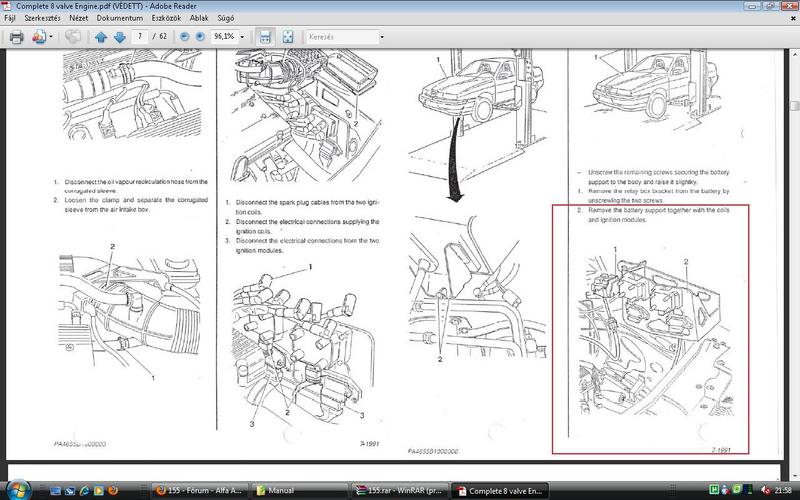Expand the Keresés search options dropdown

pos(382,37)
